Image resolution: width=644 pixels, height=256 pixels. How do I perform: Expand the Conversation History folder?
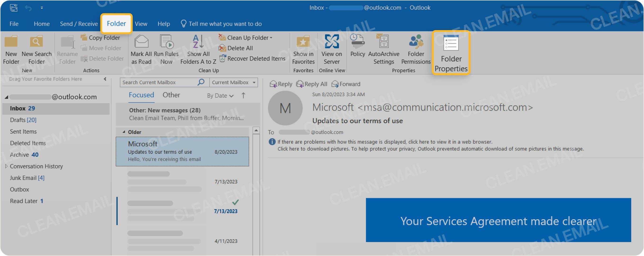[6, 166]
